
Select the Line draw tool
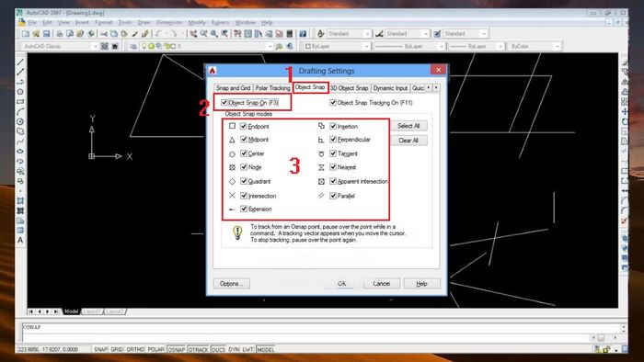(20, 62)
